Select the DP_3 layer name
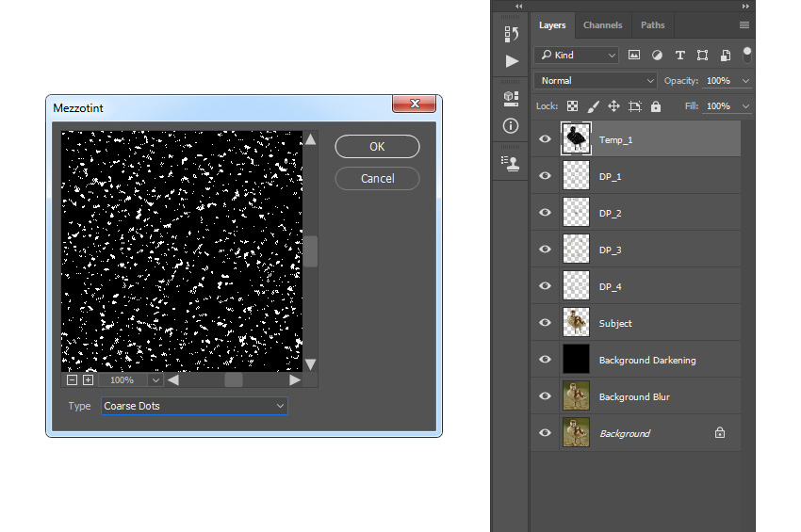Image resolution: width=801 pixels, height=532 pixels. 611,250
